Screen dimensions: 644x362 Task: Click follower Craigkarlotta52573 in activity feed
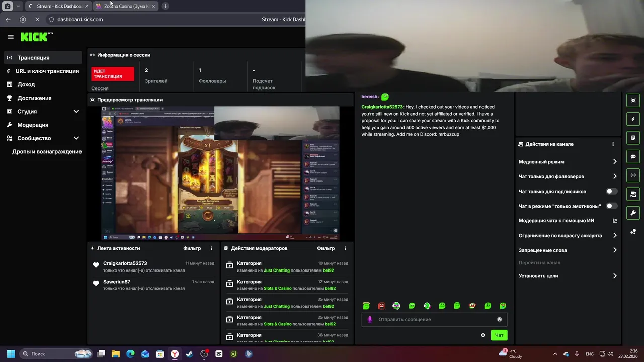pyautogui.click(x=125, y=263)
